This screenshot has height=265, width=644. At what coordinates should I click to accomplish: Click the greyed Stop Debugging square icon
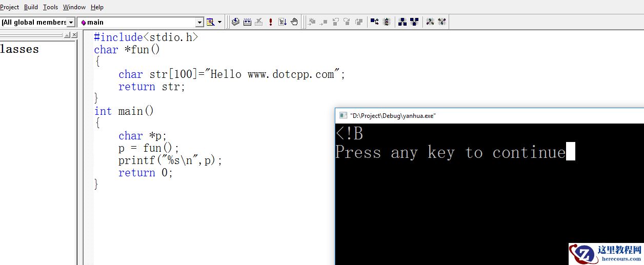pyautogui.click(x=324, y=22)
